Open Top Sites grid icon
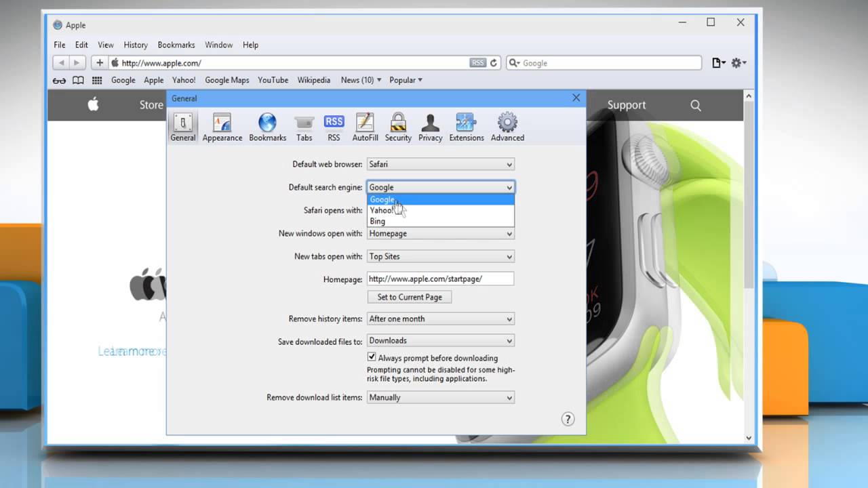The width and height of the screenshot is (868, 488). pos(97,80)
